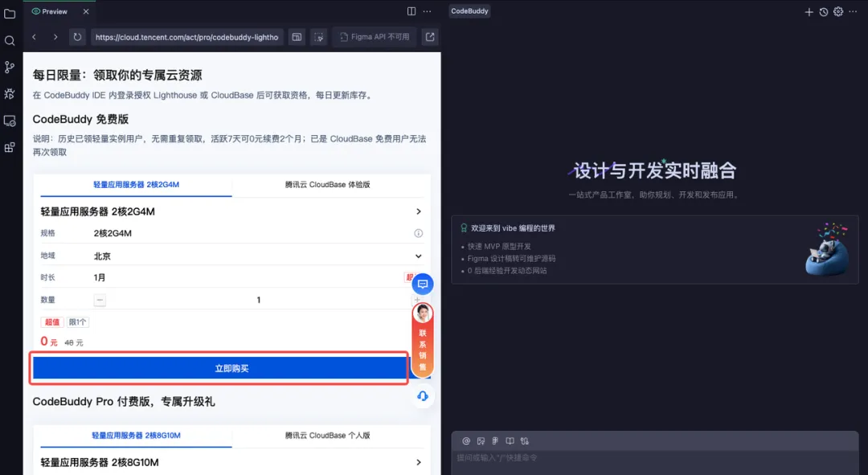Open CodeBuddy settings gear icon
Viewport: 868px width, 475px height.
(838, 11)
